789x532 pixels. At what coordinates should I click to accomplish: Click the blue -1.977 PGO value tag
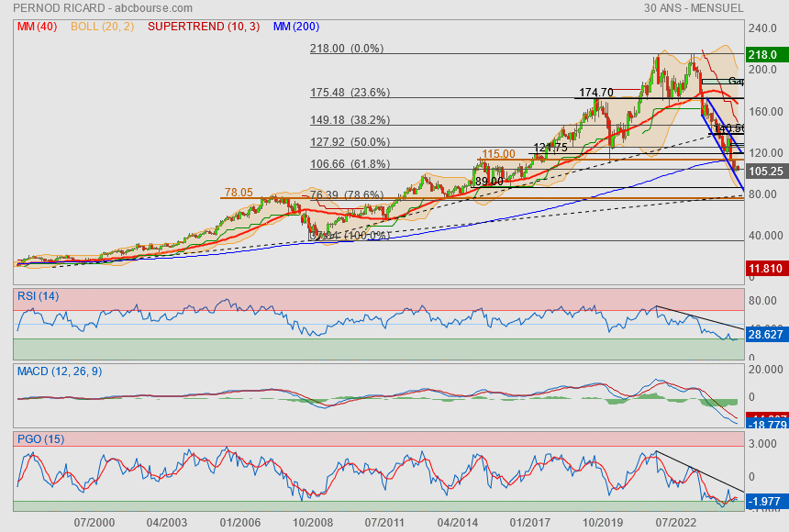pos(766,502)
